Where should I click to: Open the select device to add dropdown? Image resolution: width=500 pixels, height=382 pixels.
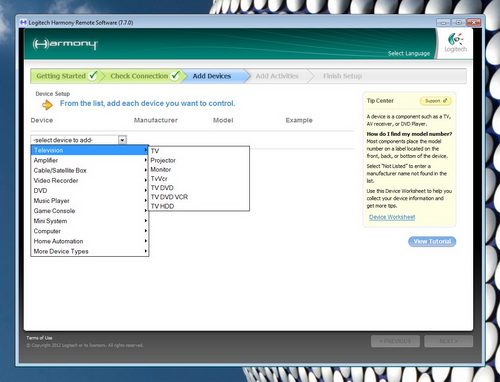point(79,140)
